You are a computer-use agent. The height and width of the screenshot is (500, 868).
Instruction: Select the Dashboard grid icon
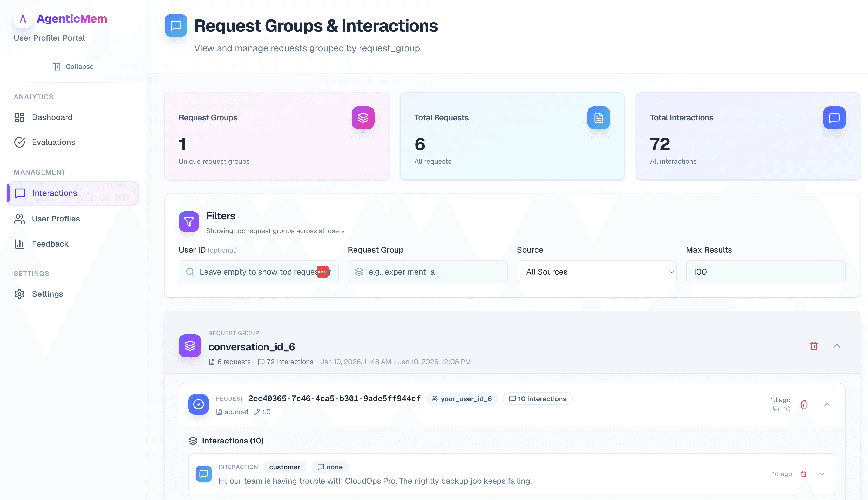pos(19,117)
